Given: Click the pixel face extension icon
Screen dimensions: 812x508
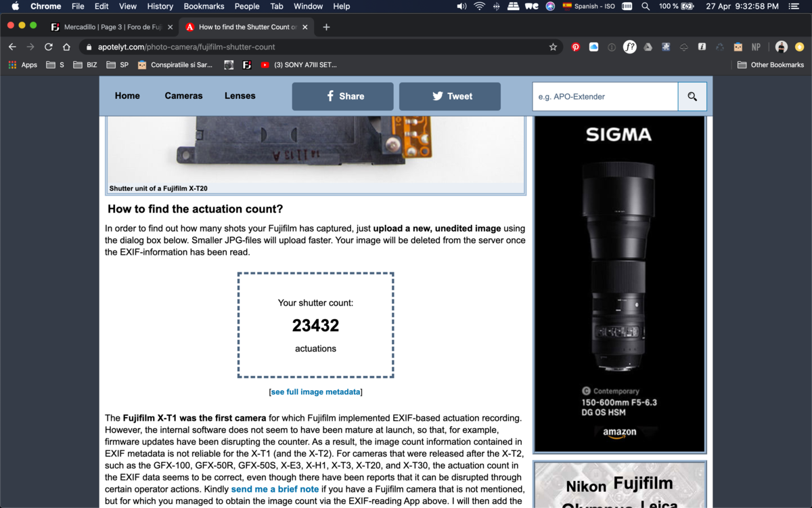Looking at the screenshot, I should pos(738,47).
